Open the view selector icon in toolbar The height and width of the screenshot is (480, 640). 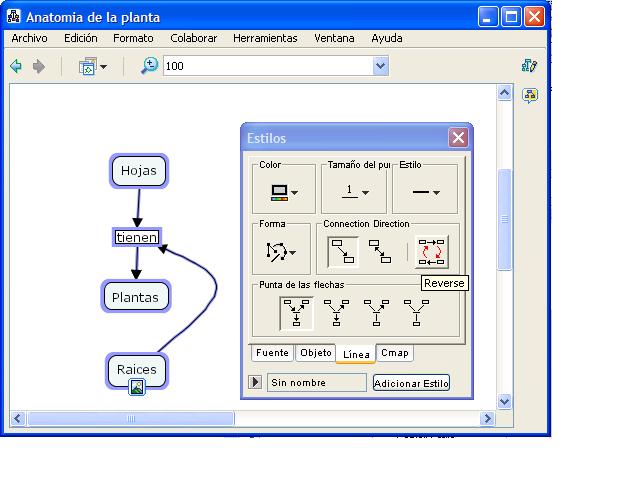(92, 66)
